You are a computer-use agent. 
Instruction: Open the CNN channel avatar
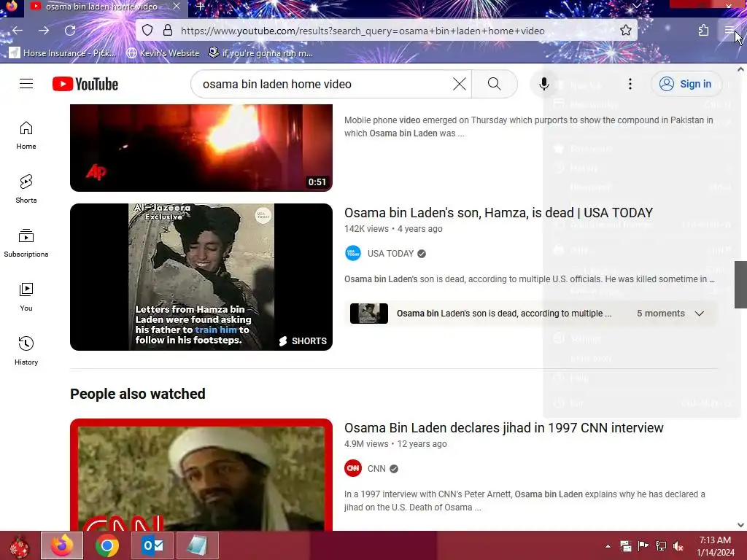(353, 469)
